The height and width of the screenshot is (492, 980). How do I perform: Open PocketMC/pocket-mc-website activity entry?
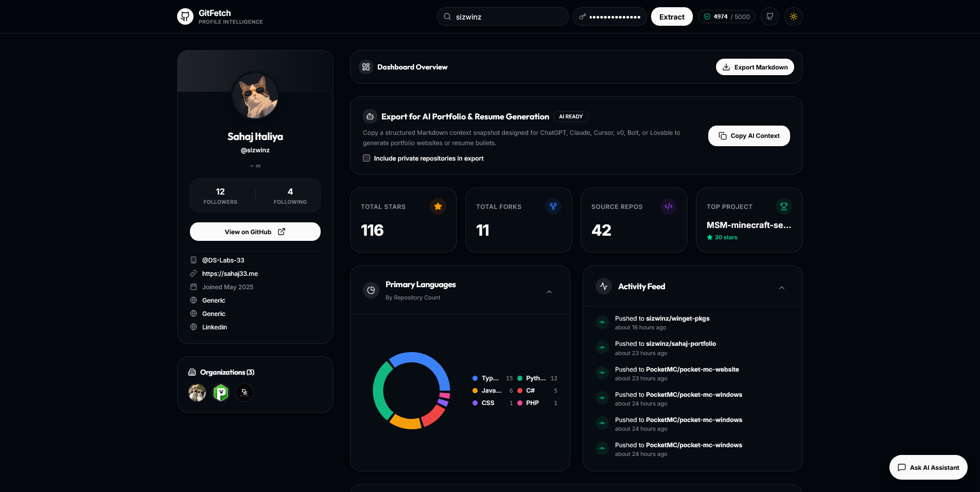pyautogui.click(x=692, y=370)
